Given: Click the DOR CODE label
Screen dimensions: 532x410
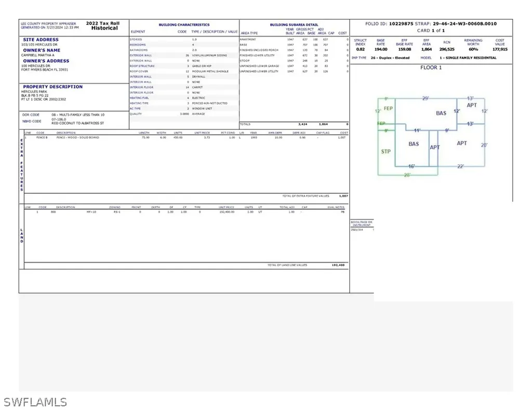Looking at the screenshot, I should coord(31,114).
